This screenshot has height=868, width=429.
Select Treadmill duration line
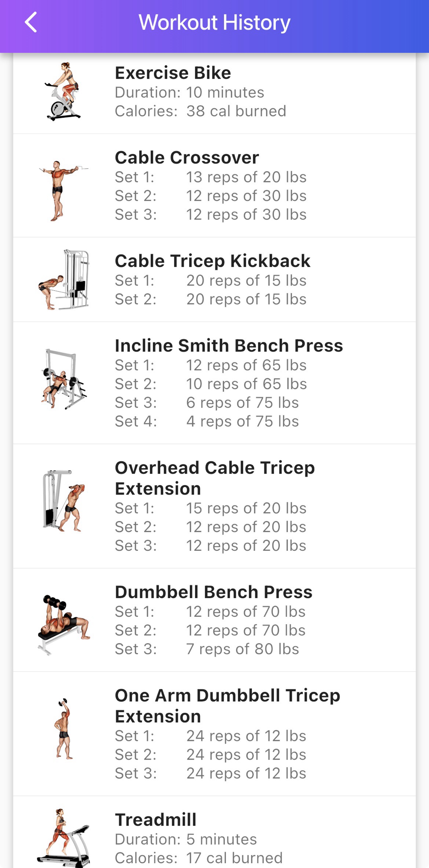coord(185,839)
